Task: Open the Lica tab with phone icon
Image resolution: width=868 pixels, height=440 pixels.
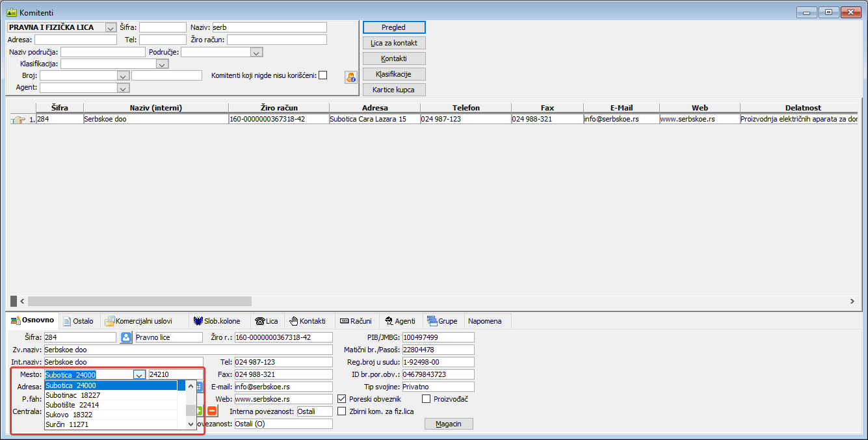Action: 267,321
